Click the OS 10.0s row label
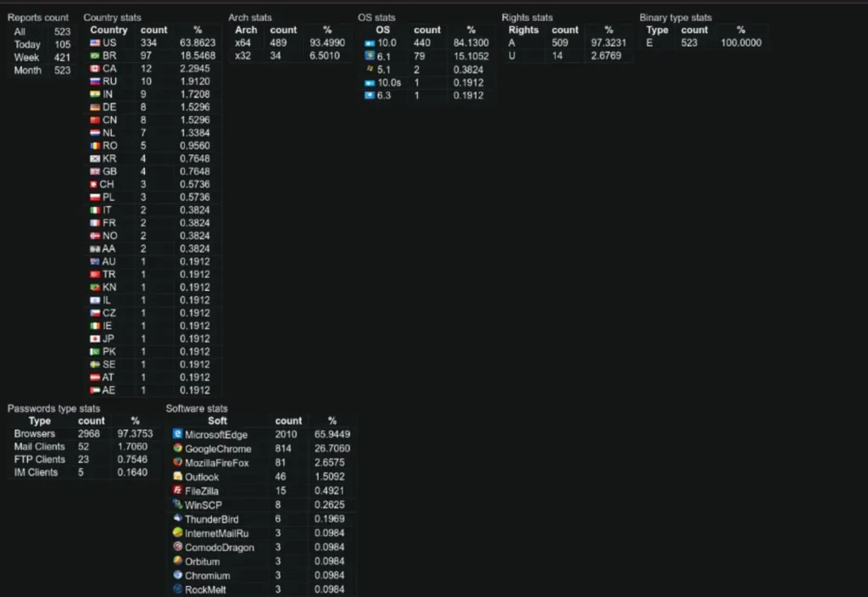 point(389,82)
